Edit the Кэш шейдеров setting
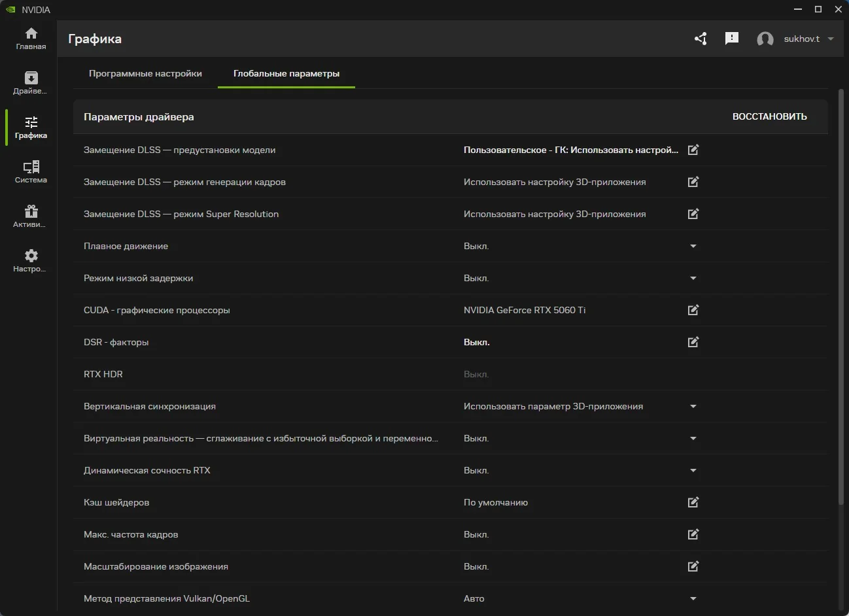Image resolution: width=849 pixels, height=616 pixels. 693,502
